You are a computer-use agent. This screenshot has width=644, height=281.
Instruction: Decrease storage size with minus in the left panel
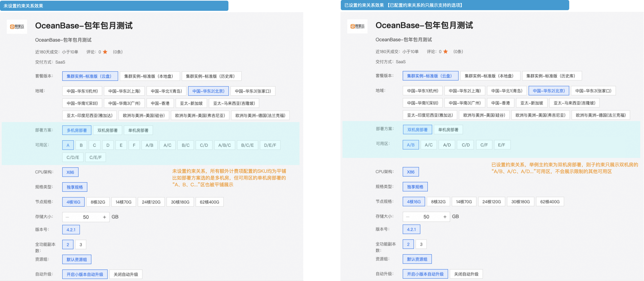(x=67, y=217)
